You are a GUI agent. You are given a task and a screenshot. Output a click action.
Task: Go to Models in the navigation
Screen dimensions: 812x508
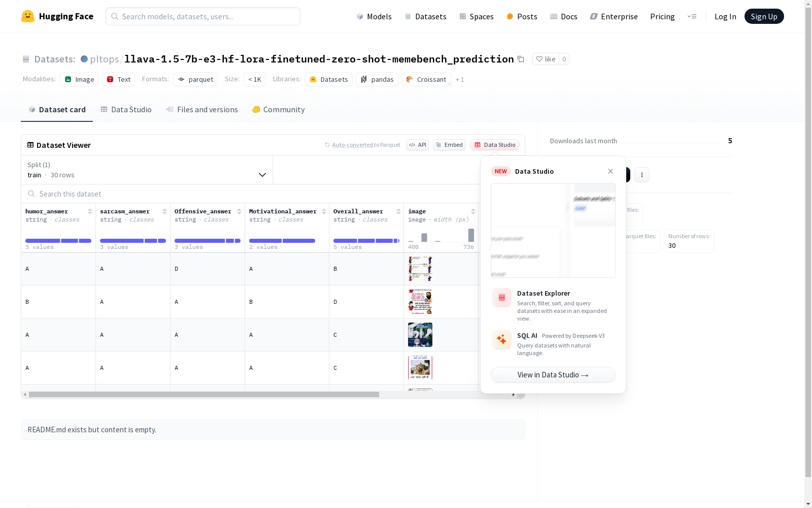[374, 16]
